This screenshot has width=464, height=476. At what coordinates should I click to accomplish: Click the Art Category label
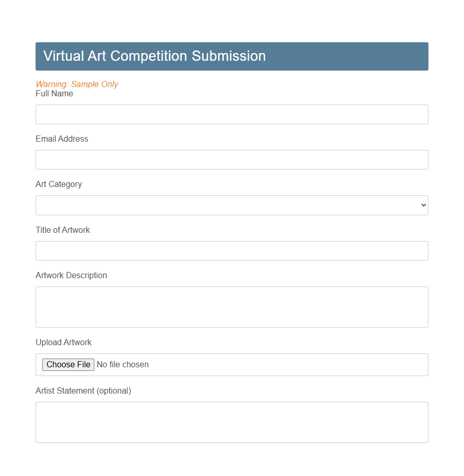pos(58,184)
